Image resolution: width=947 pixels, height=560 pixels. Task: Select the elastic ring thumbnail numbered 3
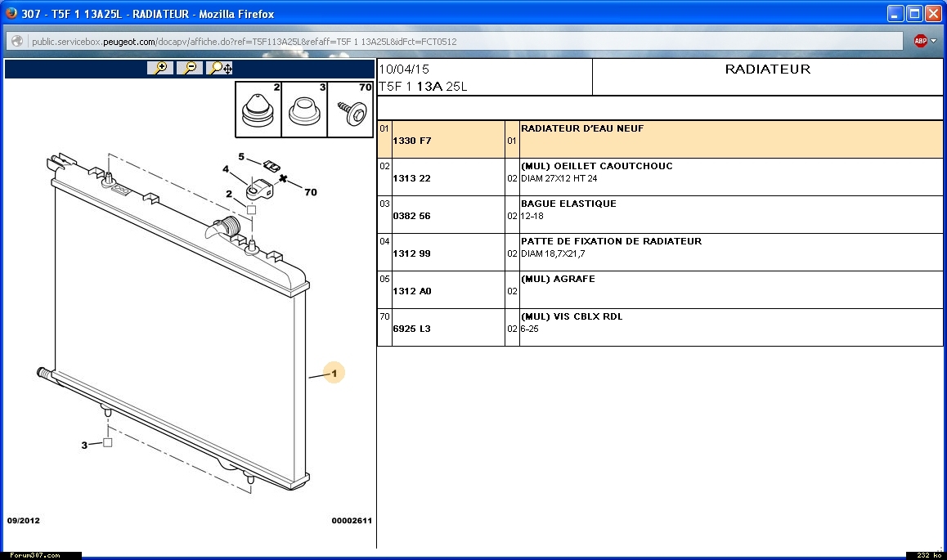(304, 110)
